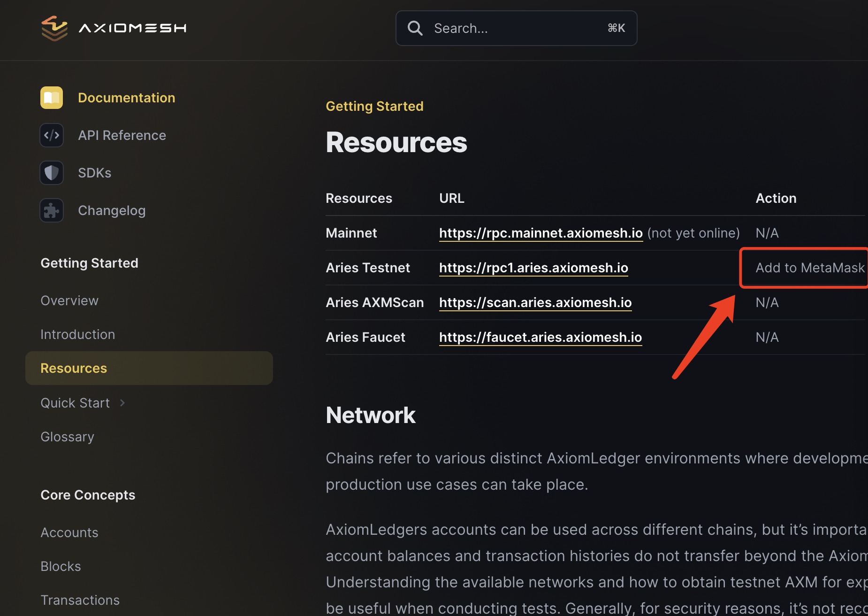Open the rpc1.aries.axiomesh.io link
The width and height of the screenshot is (868, 616).
(533, 268)
